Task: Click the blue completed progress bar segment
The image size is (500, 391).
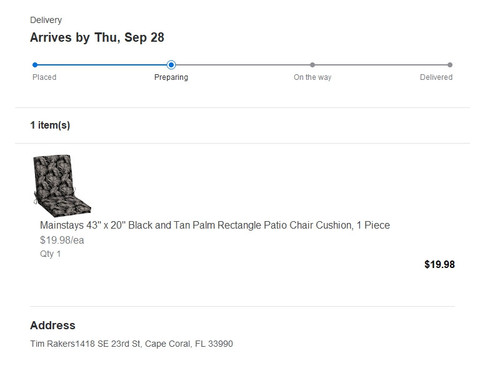Action: pyautogui.click(x=102, y=65)
